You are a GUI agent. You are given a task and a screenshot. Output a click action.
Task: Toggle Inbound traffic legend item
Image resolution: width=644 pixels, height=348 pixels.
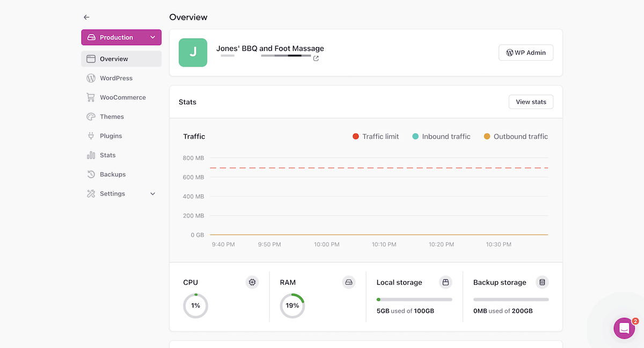[x=441, y=136]
